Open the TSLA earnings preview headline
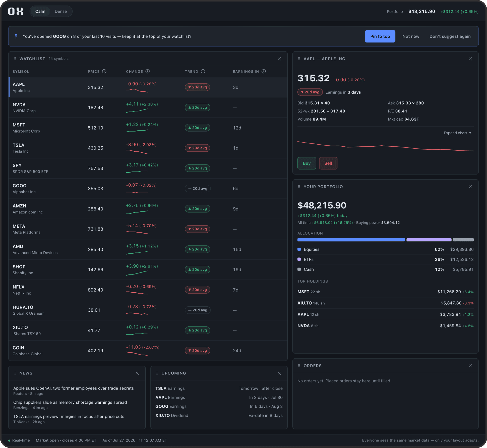The width and height of the screenshot is (487, 448). (x=69, y=416)
